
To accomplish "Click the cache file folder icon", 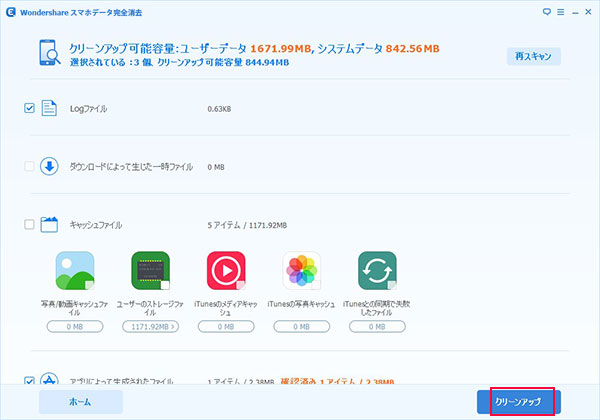I will (49, 224).
